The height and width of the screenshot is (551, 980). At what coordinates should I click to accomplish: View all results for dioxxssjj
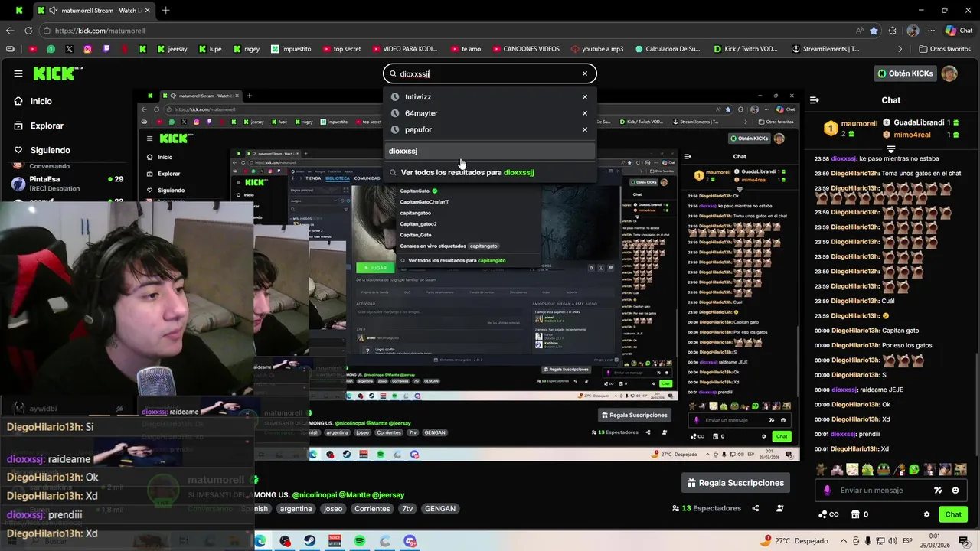point(490,172)
